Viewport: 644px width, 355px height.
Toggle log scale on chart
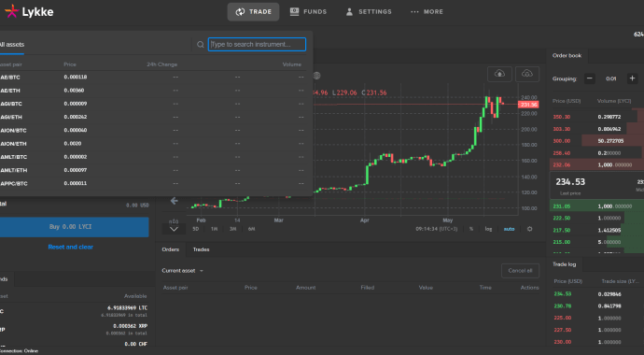(x=488, y=229)
